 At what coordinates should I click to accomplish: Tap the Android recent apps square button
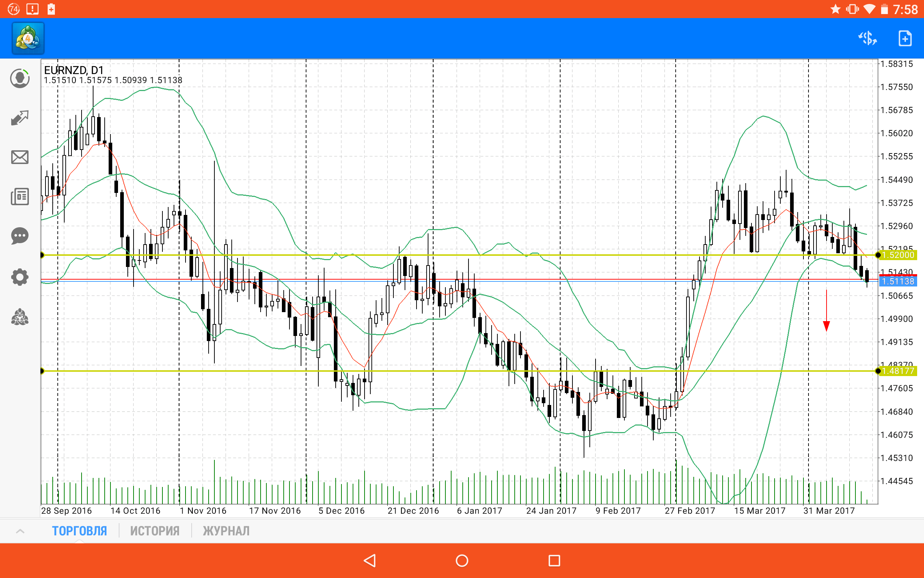click(x=554, y=561)
